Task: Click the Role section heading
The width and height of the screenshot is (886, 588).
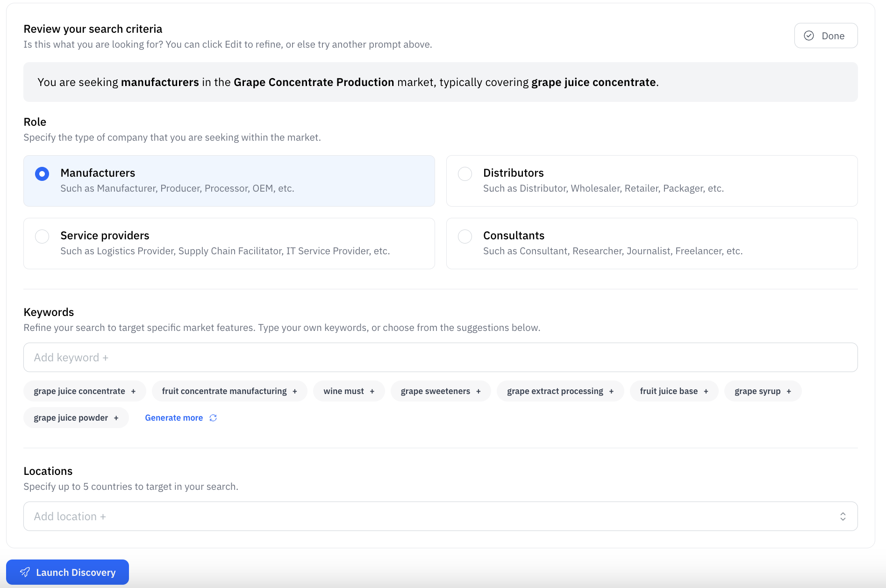Action: [x=35, y=122]
